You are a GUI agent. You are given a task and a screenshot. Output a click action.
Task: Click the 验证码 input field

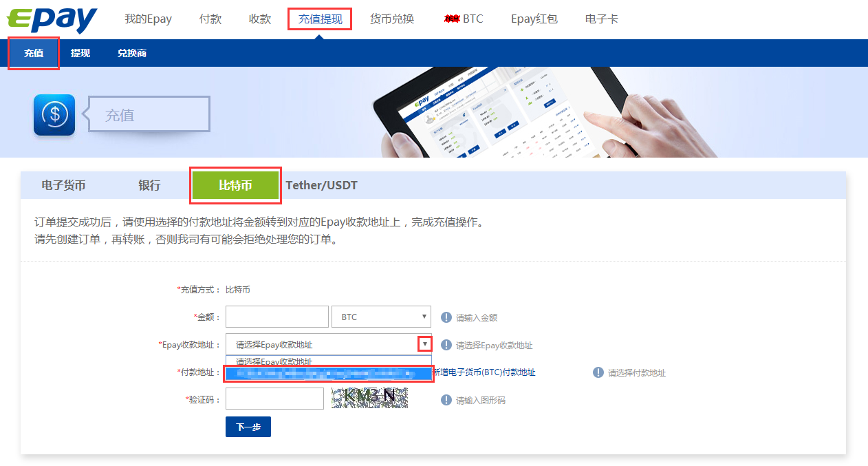(274, 399)
